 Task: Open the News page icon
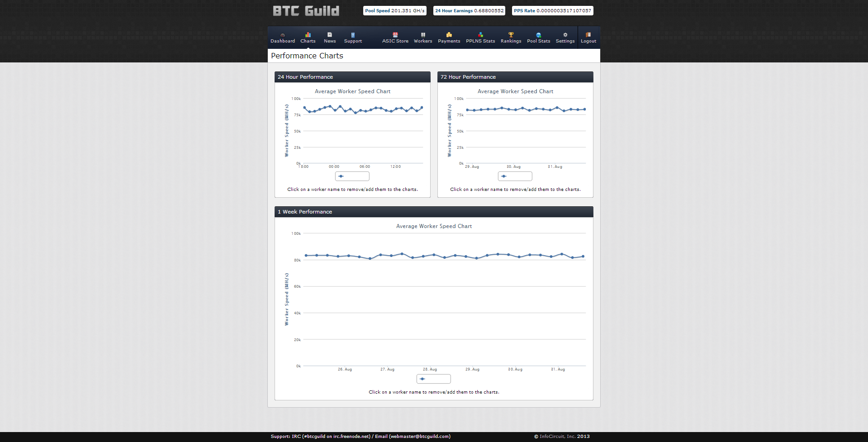point(330,35)
